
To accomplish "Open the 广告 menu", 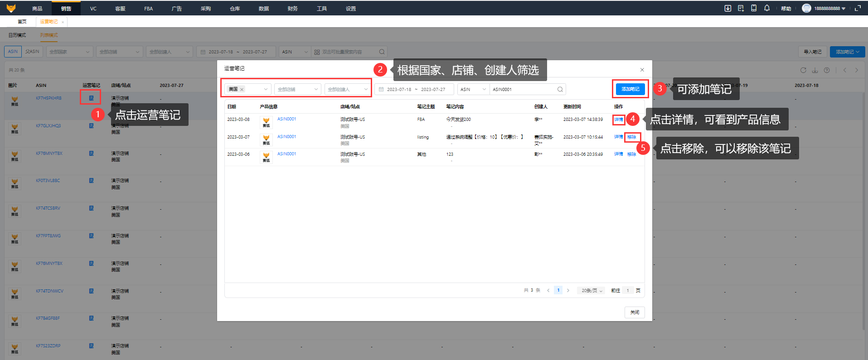I will 177,8.
